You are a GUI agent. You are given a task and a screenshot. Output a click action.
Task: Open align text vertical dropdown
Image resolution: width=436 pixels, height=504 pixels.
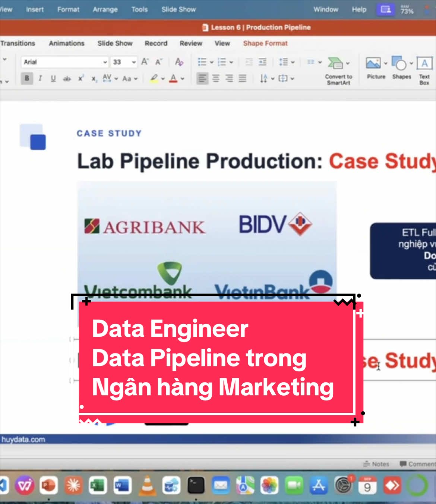click(x=286, y=78)
